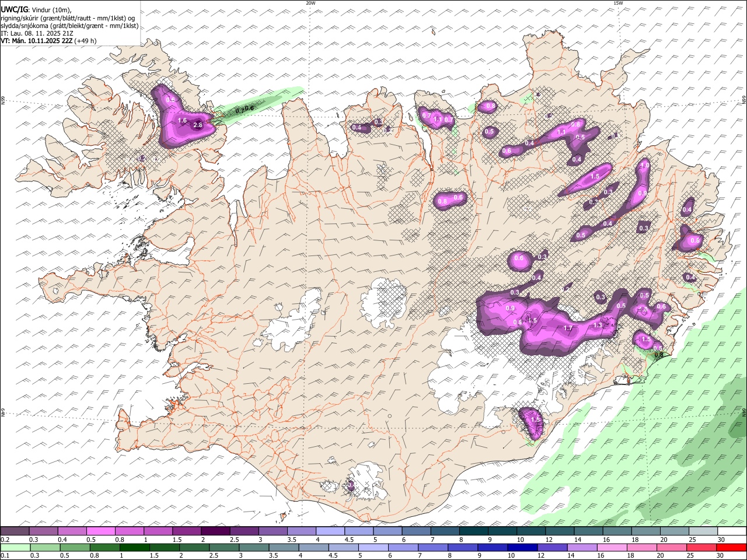Screen dimensions: 747x560
Task: Select the medium green 0.5–0.8 rain swatch
Action: point(75,547)
